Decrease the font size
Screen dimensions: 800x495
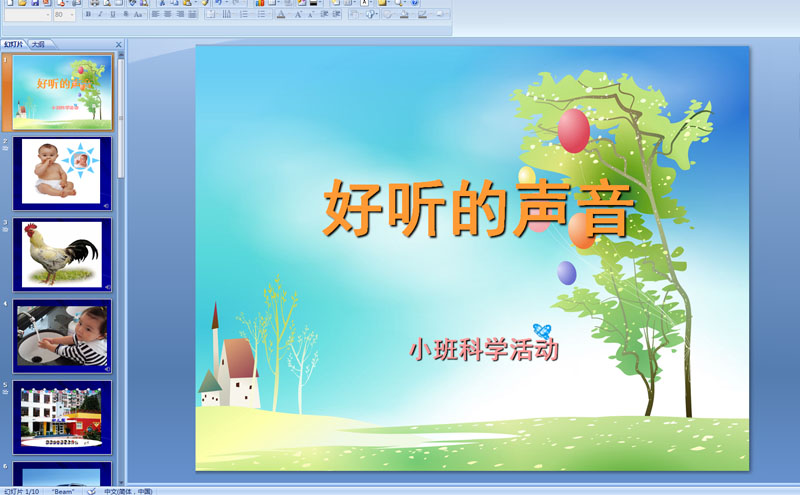(311, 14)
